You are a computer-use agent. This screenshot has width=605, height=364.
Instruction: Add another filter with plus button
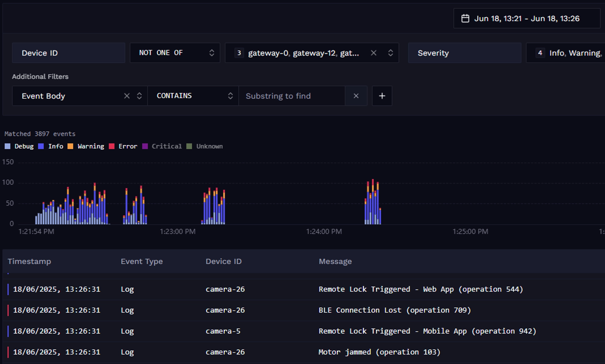(382, 96)
